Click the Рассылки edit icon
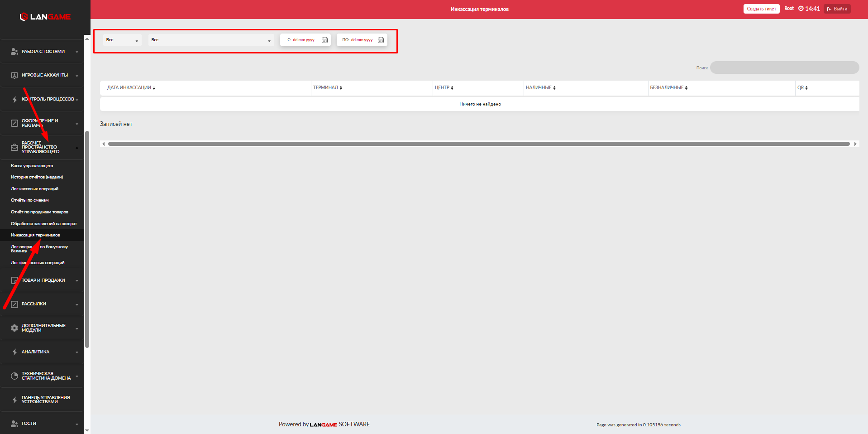 pos(14,304)
